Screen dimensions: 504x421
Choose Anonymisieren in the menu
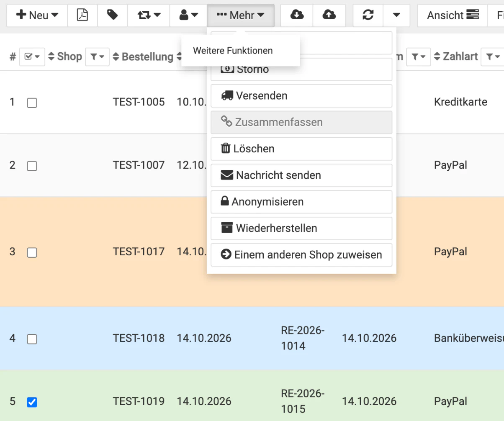click(x=301, y=202)
